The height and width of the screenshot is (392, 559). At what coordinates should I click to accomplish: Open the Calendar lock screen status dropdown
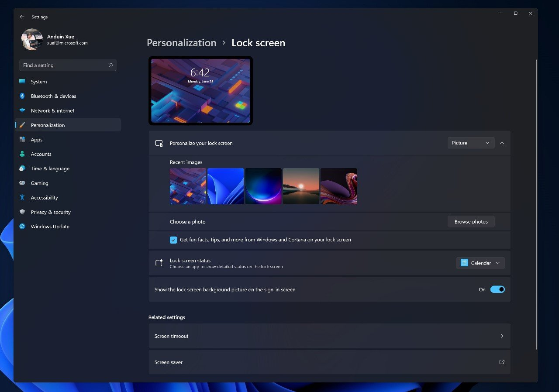point(480,263)
